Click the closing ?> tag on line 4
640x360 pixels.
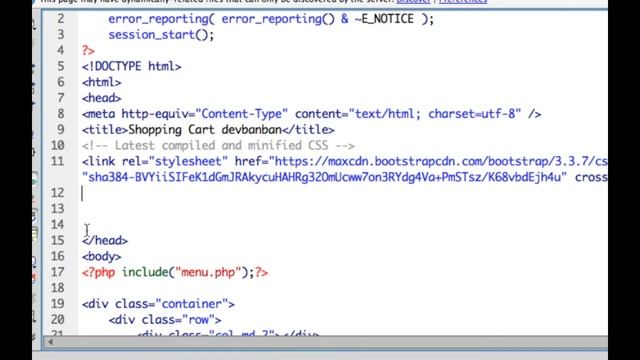click(88, 51)
